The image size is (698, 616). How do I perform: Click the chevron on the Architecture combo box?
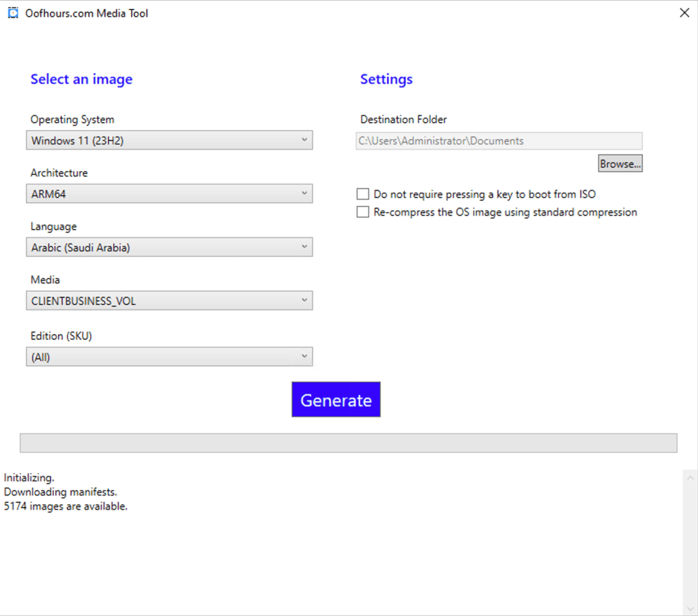(x=305, y=194)
